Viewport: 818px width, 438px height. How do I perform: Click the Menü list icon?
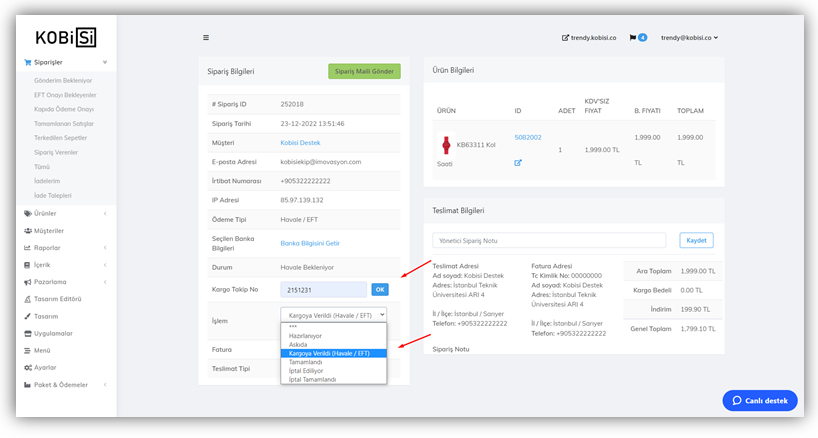tap(28, 350)
